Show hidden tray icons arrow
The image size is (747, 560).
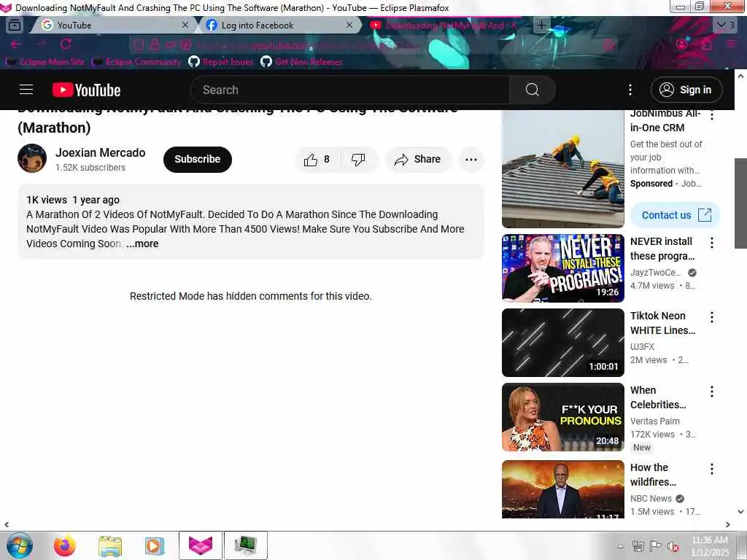click(x=620, y=546)
